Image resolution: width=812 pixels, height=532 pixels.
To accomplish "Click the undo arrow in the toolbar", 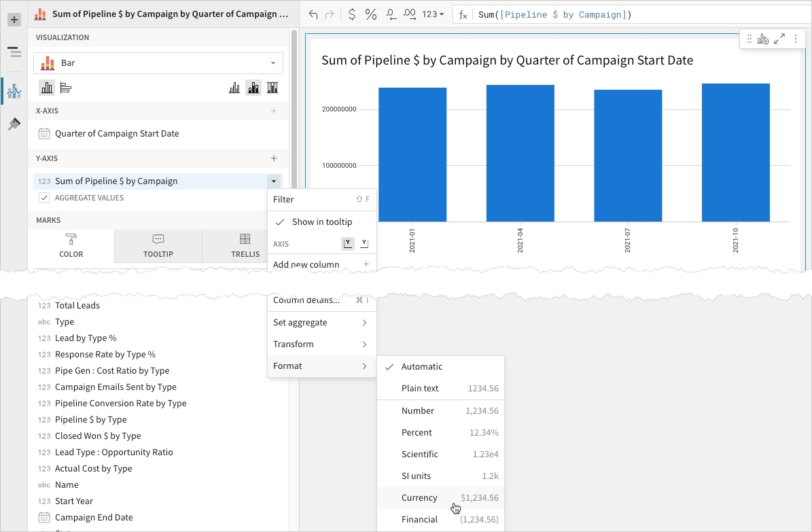I will [313, 14].
